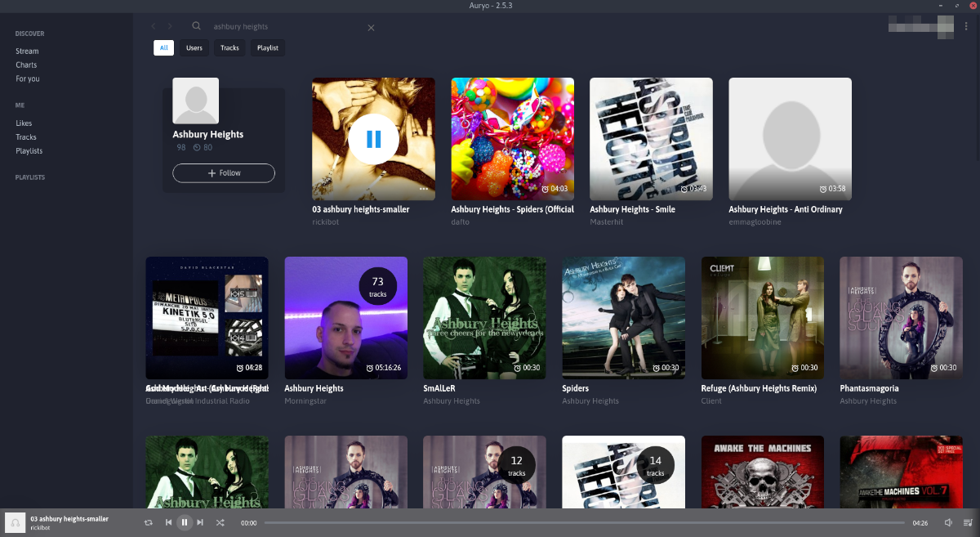Viewport: 980px width, 537px height.
Task: Switch to the Playlist filter tab
Action: (x=268, y=48)
